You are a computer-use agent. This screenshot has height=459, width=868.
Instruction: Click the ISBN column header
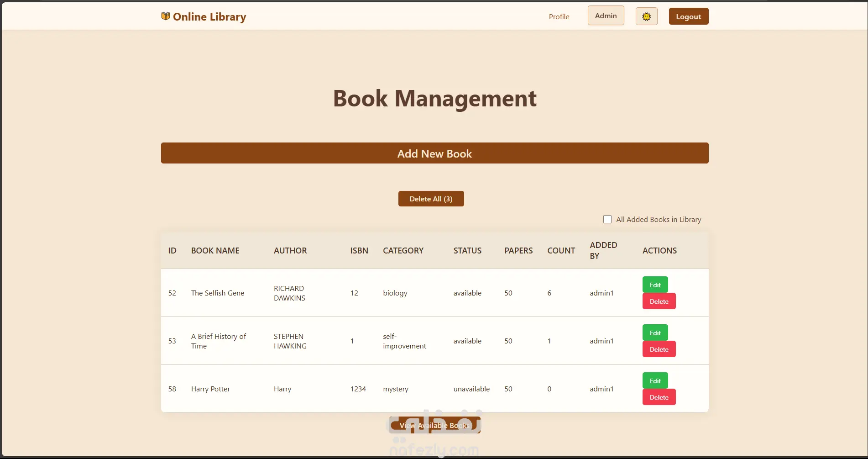359,251
